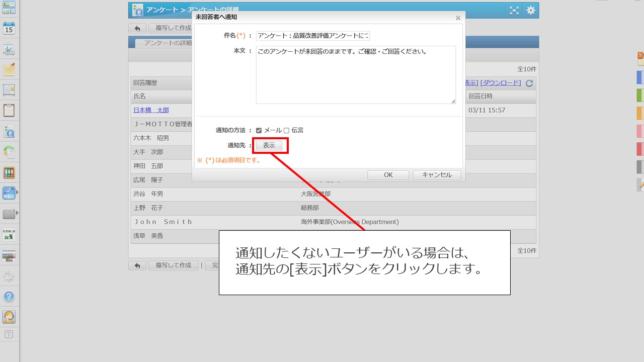This screenshot has height=362, width=644.
Task: Click the 大手 次郎 name cell
Action: tap(148, 152)
